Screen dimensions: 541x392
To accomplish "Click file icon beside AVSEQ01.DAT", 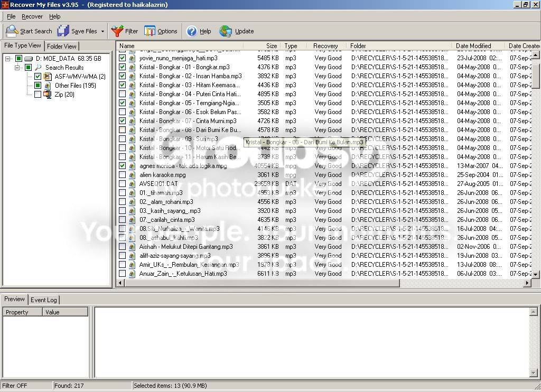I will (132, 184).
